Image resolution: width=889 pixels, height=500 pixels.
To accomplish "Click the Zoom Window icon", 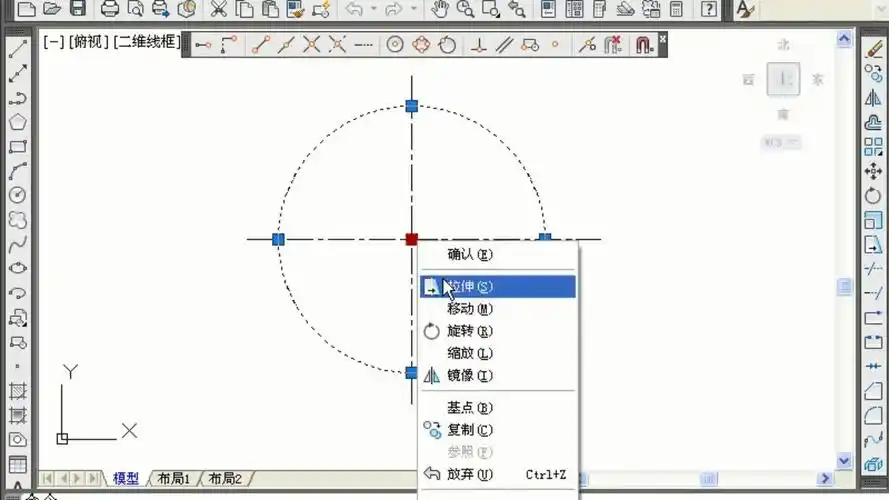I will [490, 9].
